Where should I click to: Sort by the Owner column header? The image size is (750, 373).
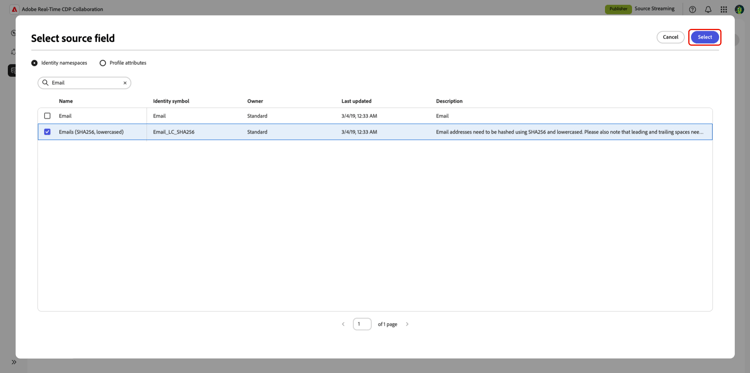pos(255,101)
